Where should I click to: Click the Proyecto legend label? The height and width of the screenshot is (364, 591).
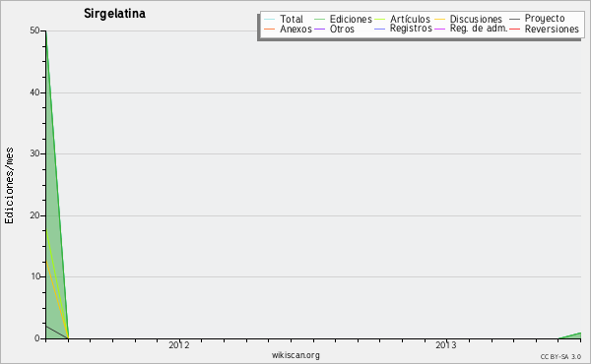(545, 18)
